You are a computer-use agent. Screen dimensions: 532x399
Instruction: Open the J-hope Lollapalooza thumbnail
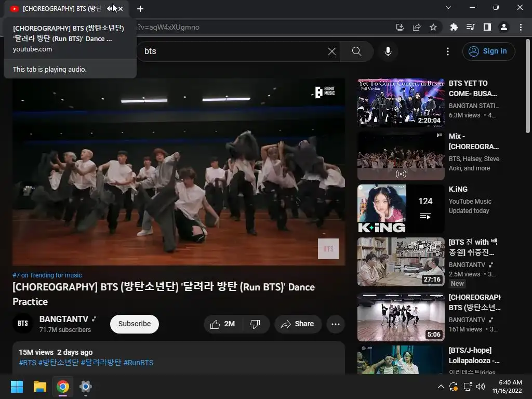click(x=401, y=361)
